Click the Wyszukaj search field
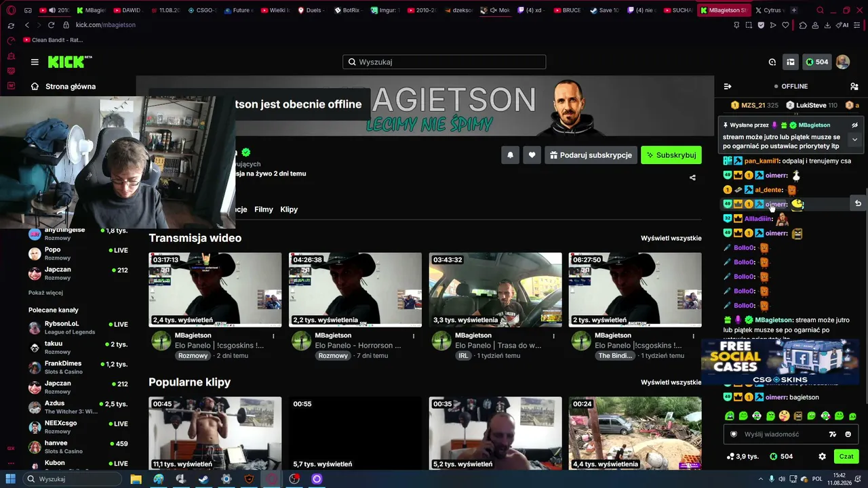Screen dimensions: 868x488 tap(444, 62)
